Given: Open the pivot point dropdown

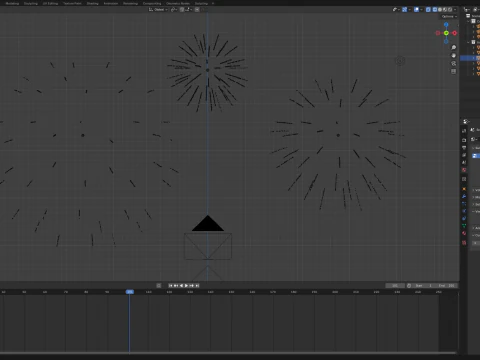Looking at the screenshot, I should [x=174, y=9].
